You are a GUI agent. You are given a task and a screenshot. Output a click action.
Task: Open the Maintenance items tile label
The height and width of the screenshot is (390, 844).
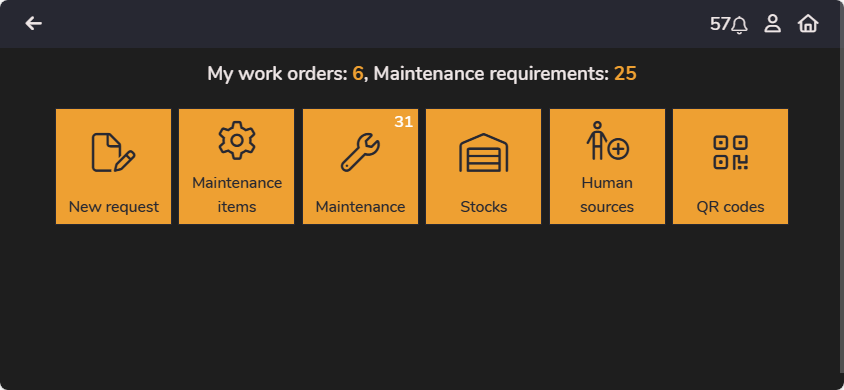[x=237, y=195]
